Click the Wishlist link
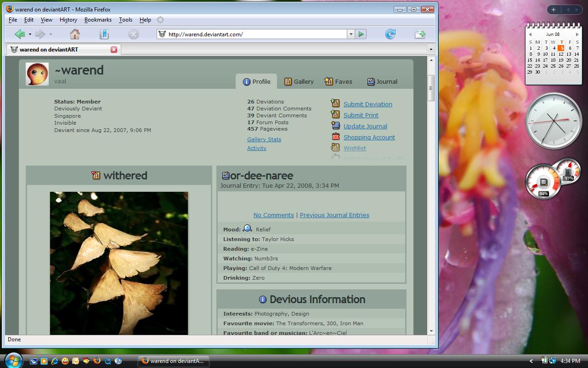The width and height of the screenshot is (588, 368). [355, 148]
